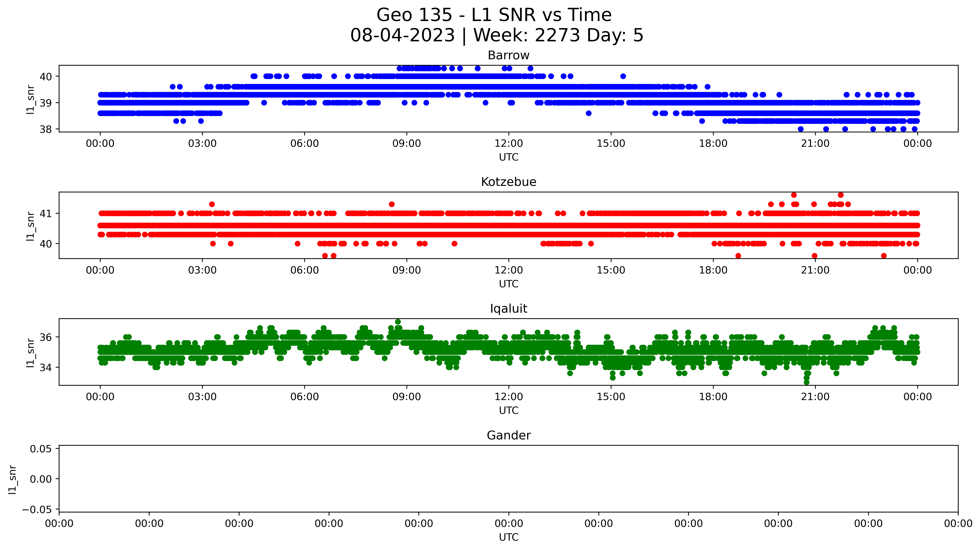Click the '12:00' tick on Barrow's time axis
This screenshot has height=550, width=980.
click(x=509, y=144)
